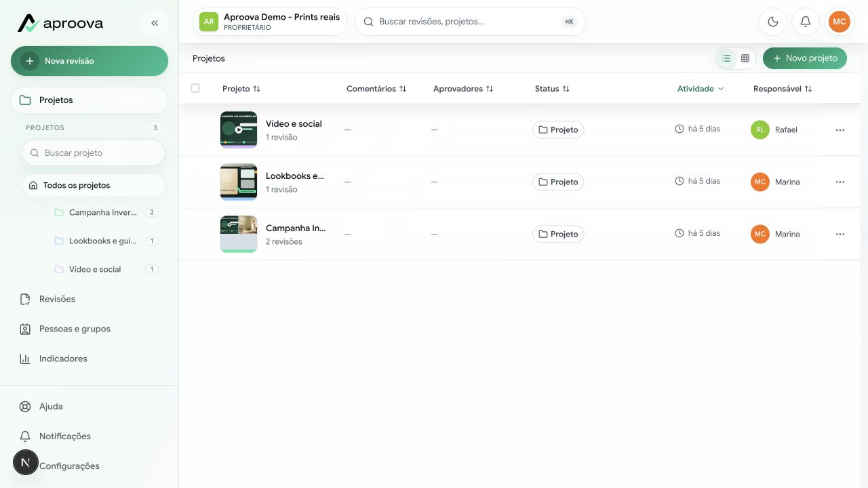Image resolution: width=868 pixels, height=488 pixels.
Task: Click the Marina name in Campanha row
Action: pos(787,235)
